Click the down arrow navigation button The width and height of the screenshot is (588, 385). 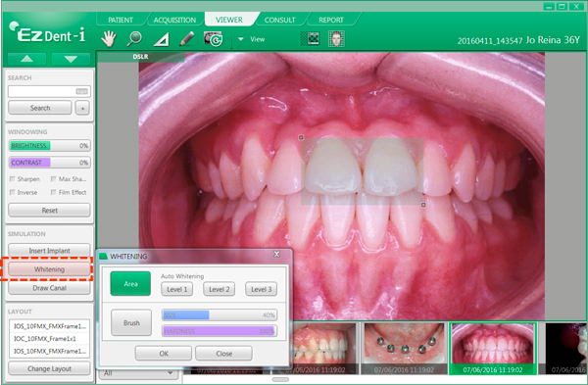(71, 59)
